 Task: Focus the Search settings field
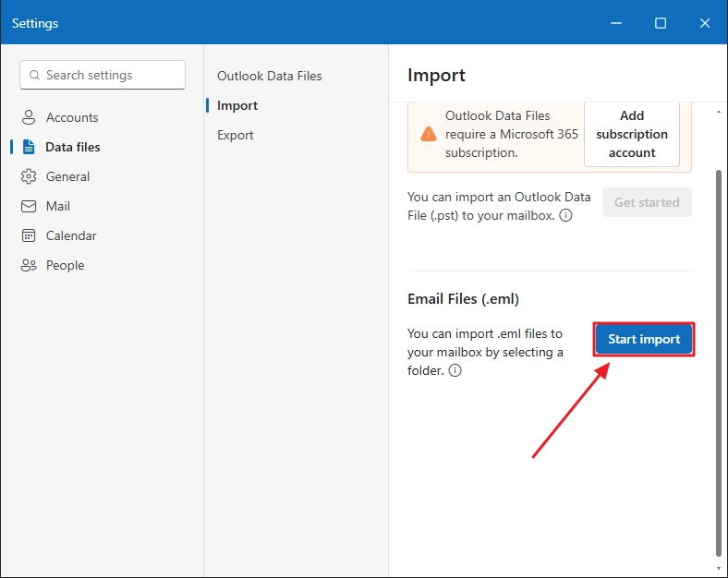[103, 75]
